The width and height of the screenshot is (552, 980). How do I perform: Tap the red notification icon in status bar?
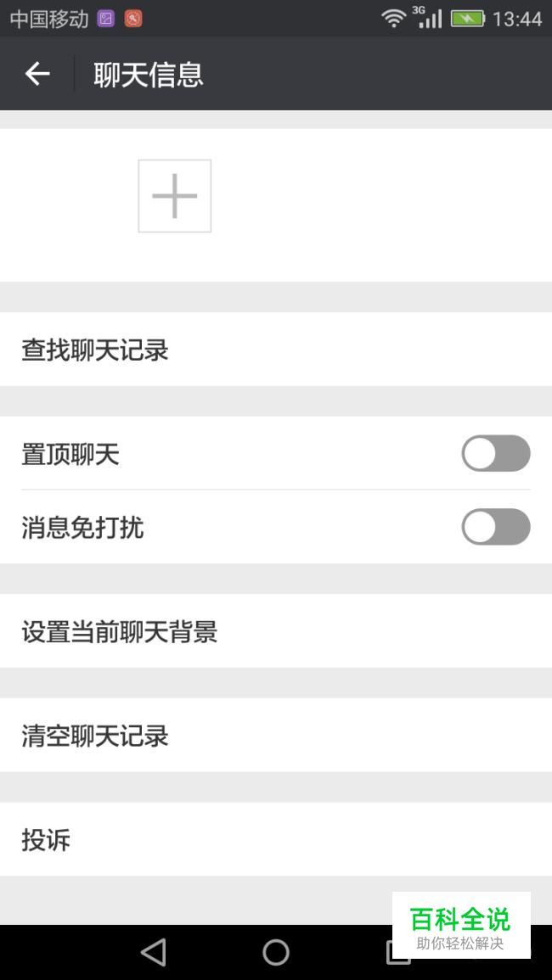coord(133,18)
